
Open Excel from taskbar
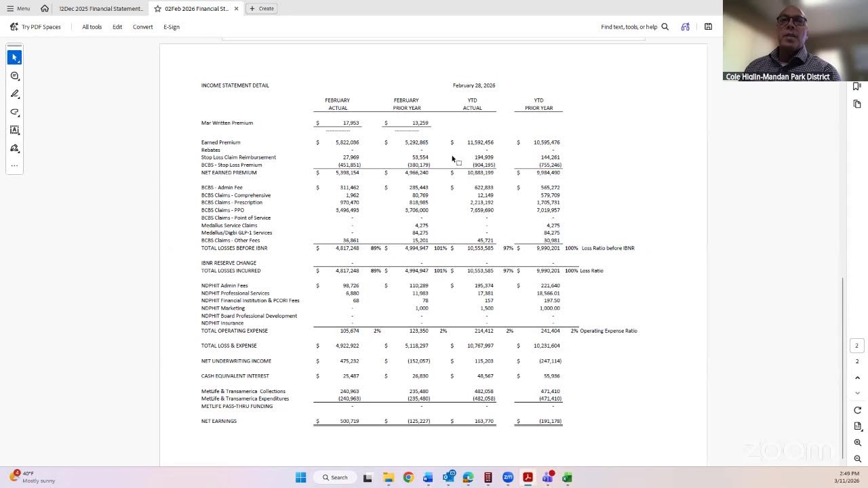click(568, 478)
